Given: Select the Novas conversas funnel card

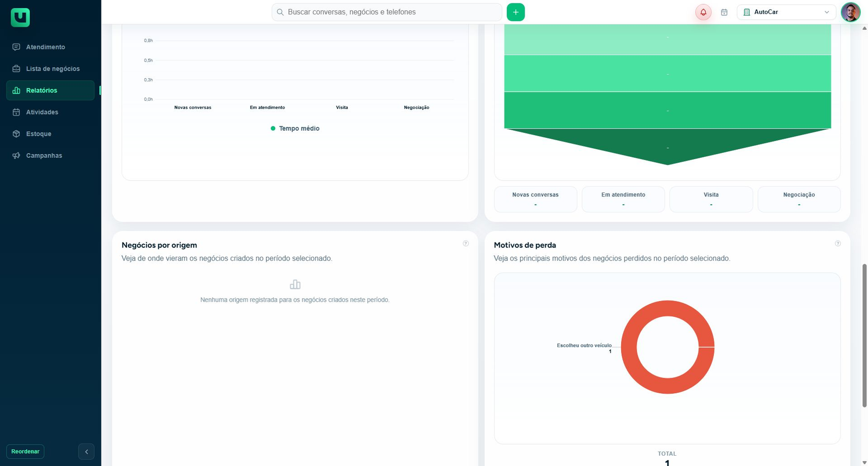Looking at the screenshot, I should [x=535, y=199].
